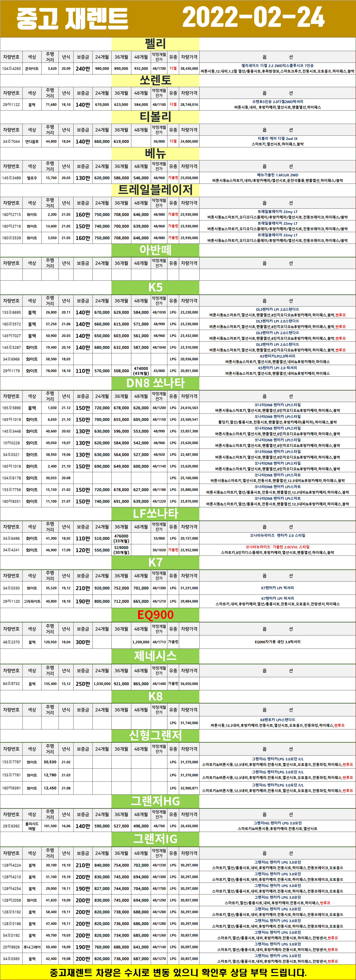Click vehicle number '29하1122'

(x=12, y=105)
